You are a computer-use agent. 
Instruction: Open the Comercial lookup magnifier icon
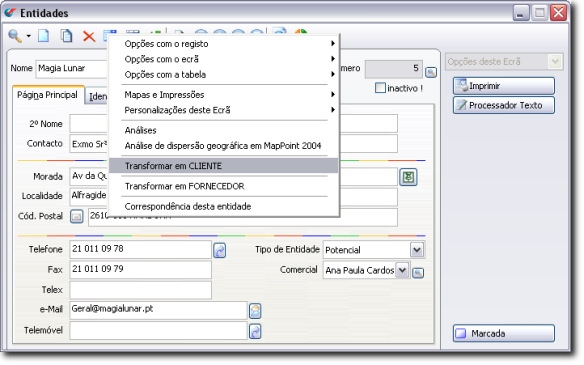tap(418, 273)
